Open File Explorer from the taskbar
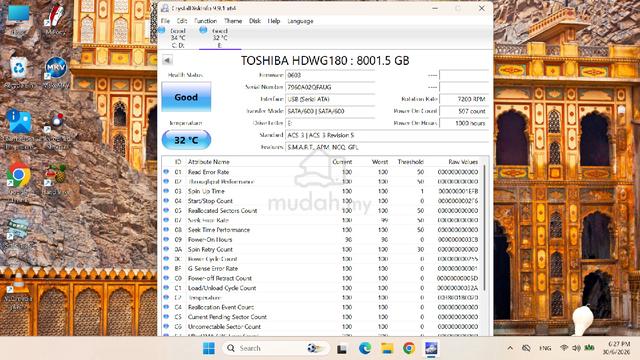Viewport: 640px width, 360px height. 387,348
